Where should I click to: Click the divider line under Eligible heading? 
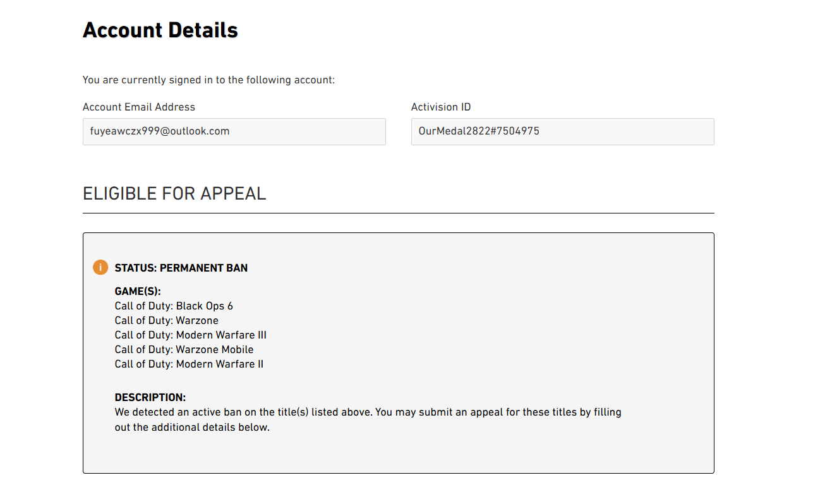pyautogui.click(x=399, y=213)
